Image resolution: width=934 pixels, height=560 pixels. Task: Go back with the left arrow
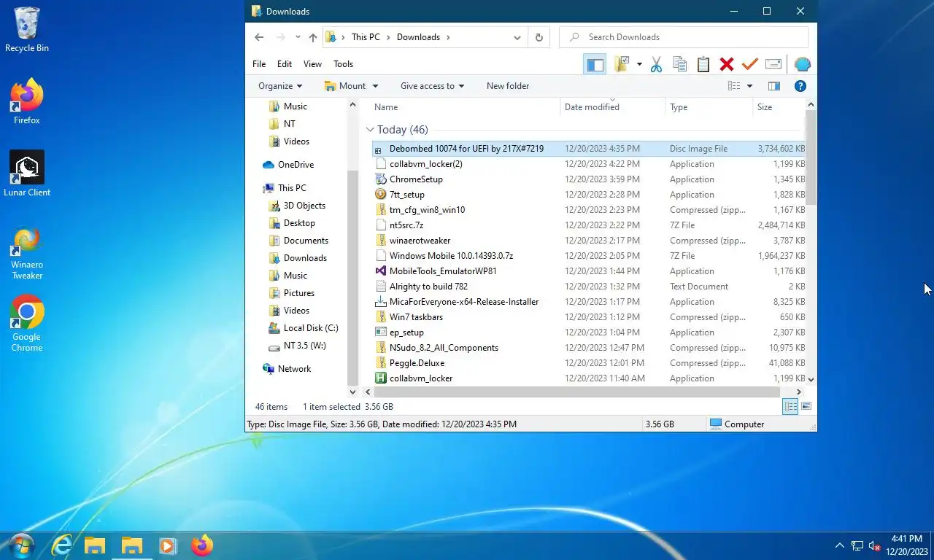[x=259, y=37]
